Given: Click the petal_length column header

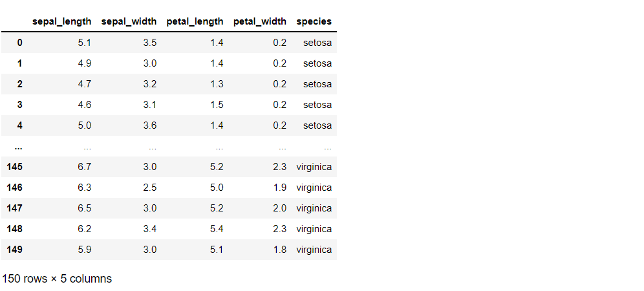Looking at the screenshot, I should (195, 21).
